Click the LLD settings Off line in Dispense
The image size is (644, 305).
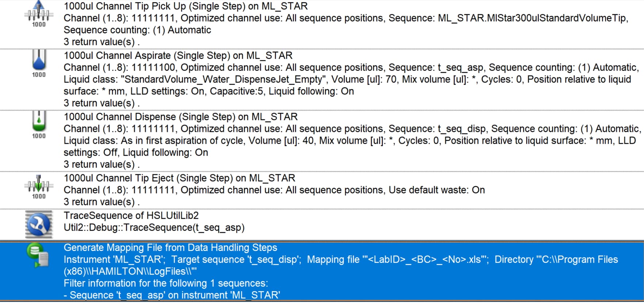[136, 152]
